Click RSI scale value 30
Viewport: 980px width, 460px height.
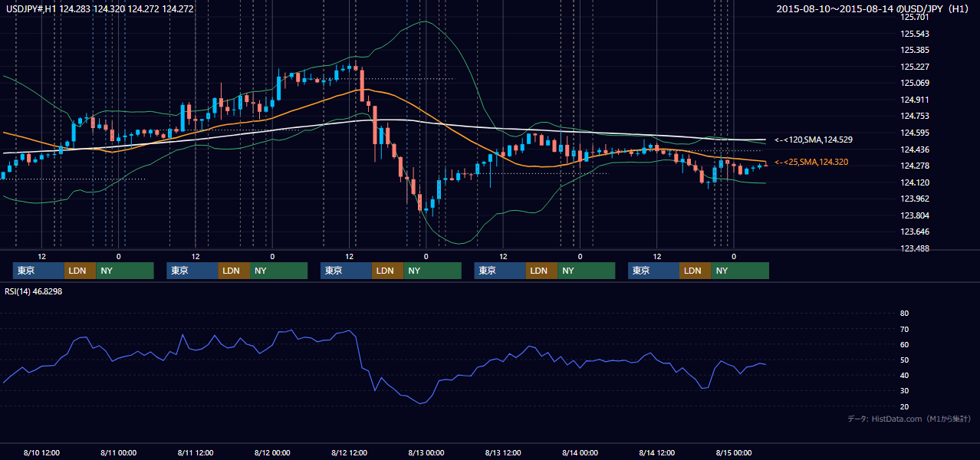(x=904, y=391)
